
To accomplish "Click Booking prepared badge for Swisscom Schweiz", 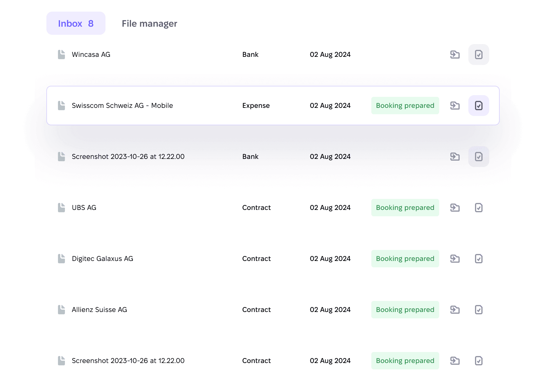I will [405, 106].
